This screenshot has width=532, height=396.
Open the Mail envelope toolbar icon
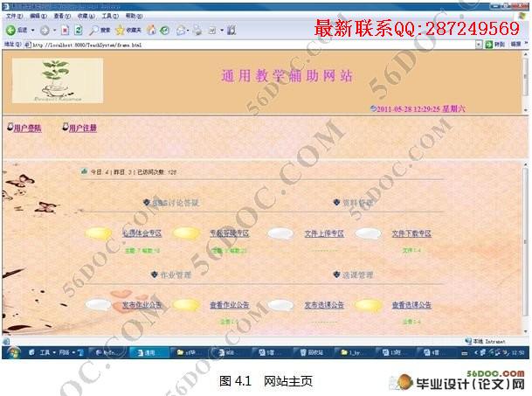point(181,31)
